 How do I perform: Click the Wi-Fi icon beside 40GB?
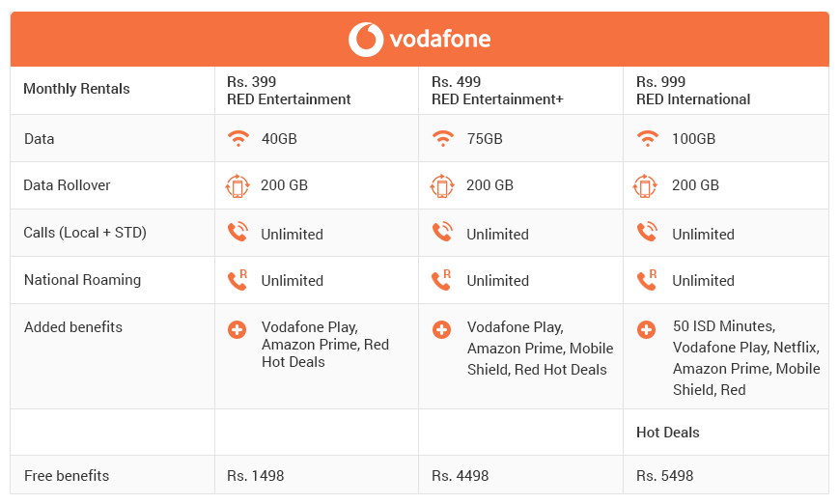tap(238, 139)
